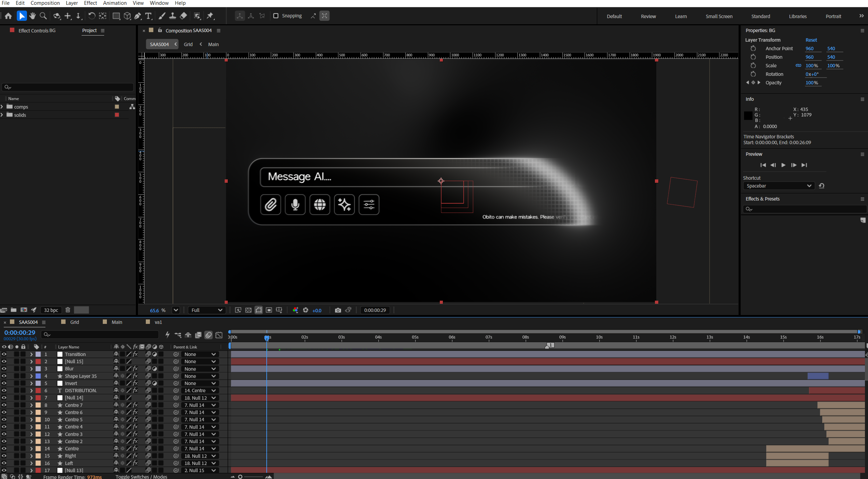Click the timeline zoom slider handle
Image resolution: width=868 pixels, height=479 pixels.
pyautogui.click(x=240, y=477)
